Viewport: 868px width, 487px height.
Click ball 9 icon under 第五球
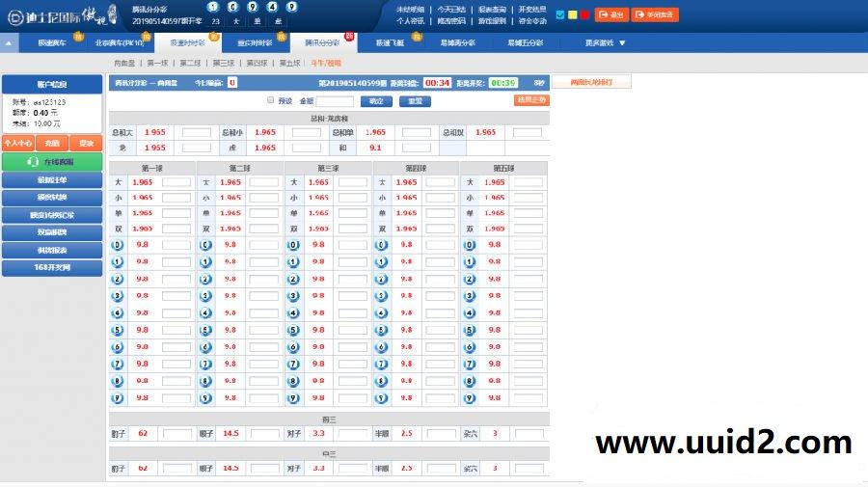[470, 398]
